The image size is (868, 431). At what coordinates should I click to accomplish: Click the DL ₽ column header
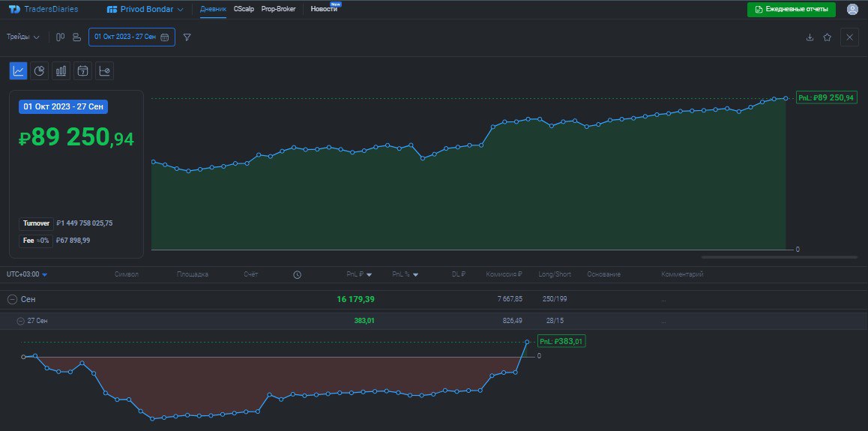[458, 274]
